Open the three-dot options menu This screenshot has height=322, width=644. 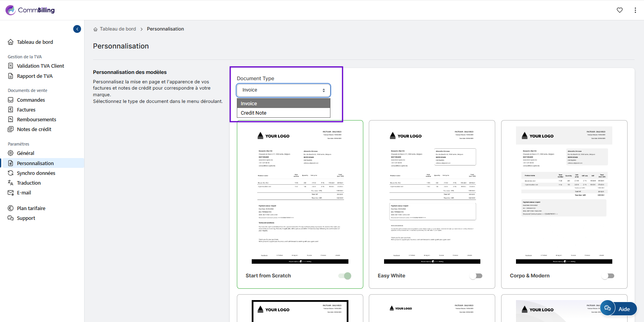point(635,10)
